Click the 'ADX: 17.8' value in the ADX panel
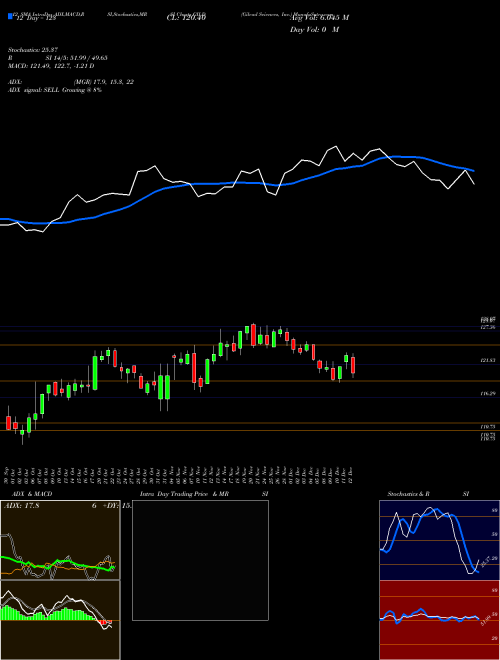The image size is (500, 660). coord(21,506)
